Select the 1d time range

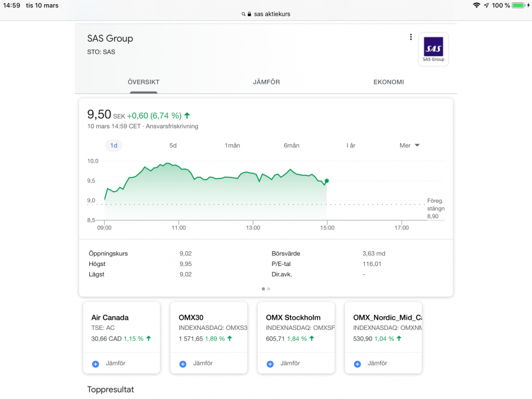point(113,145)
